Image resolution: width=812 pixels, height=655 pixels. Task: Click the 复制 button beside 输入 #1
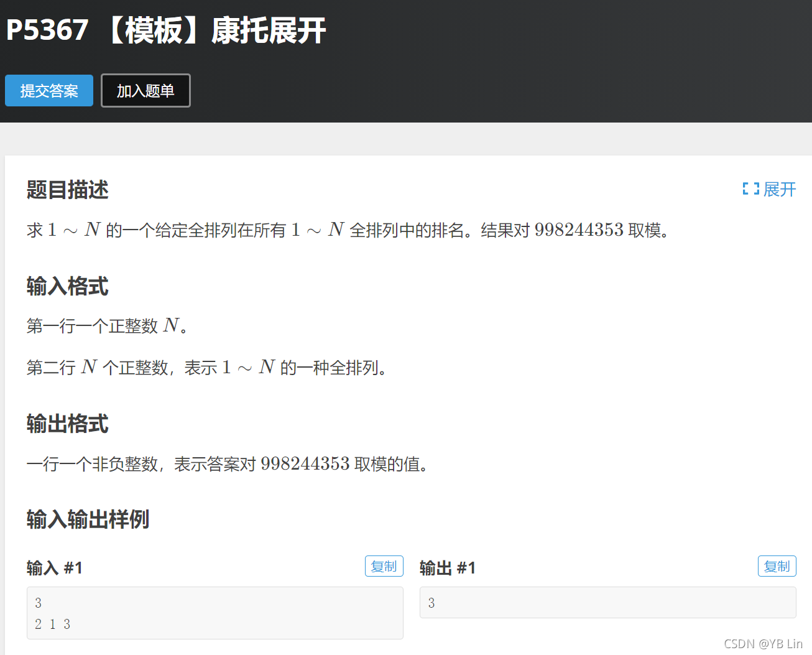pos(384,566)
